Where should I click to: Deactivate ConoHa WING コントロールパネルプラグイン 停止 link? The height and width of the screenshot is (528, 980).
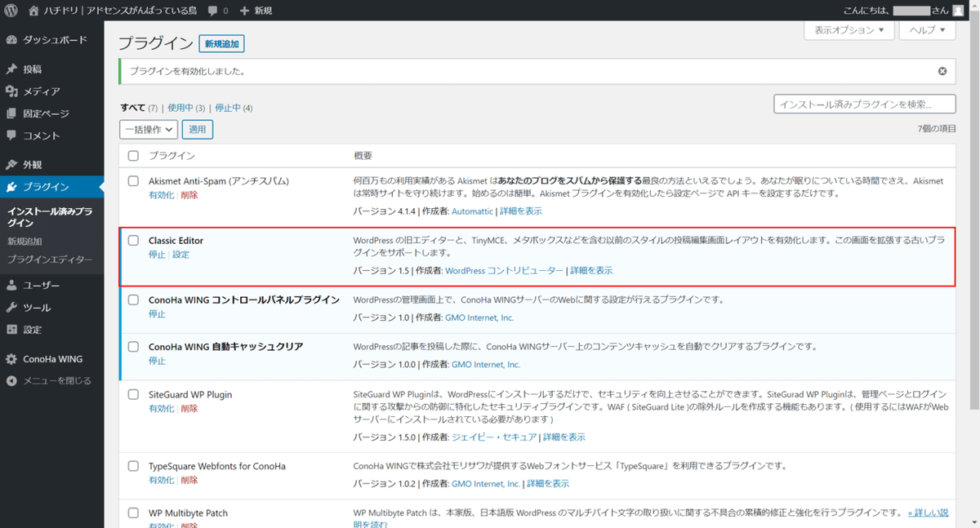[157, 314]
